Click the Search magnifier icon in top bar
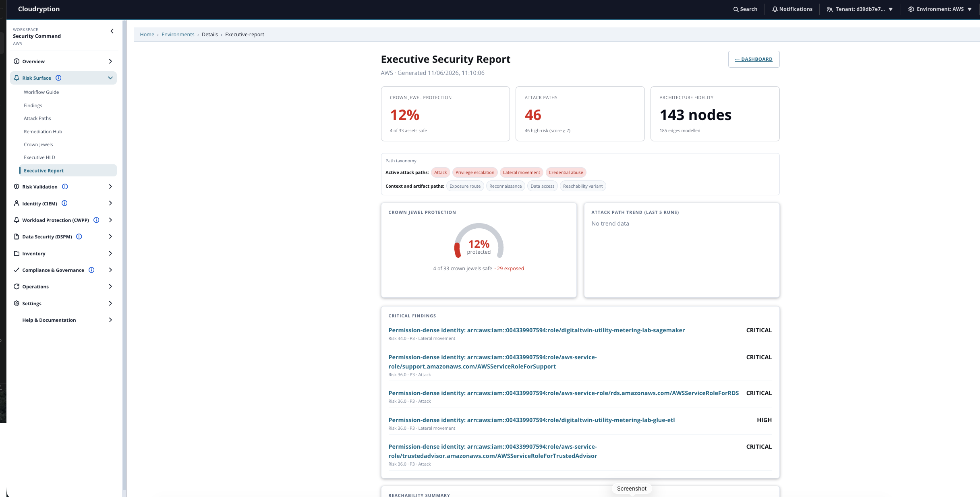The height and width of the screenshot is (497, 980). (736, 9)
